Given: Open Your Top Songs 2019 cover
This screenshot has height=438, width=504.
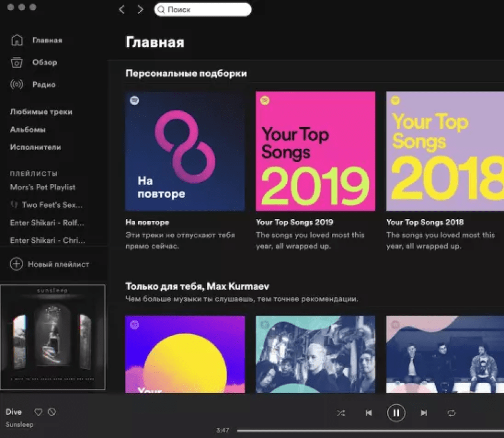Looking at the screenshot, I should [315, 151].
